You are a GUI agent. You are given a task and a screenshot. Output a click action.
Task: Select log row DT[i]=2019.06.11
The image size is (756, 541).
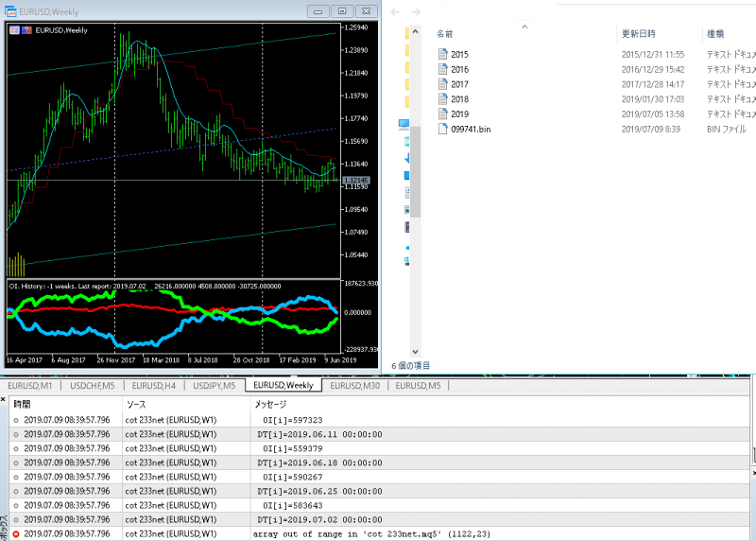(x=379, y=434)
